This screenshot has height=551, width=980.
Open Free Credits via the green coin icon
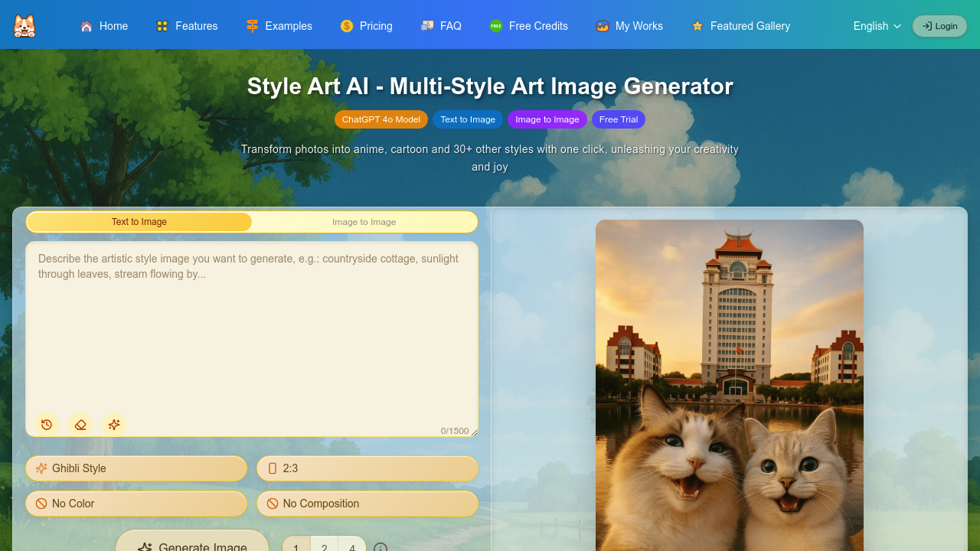point(495,26)
